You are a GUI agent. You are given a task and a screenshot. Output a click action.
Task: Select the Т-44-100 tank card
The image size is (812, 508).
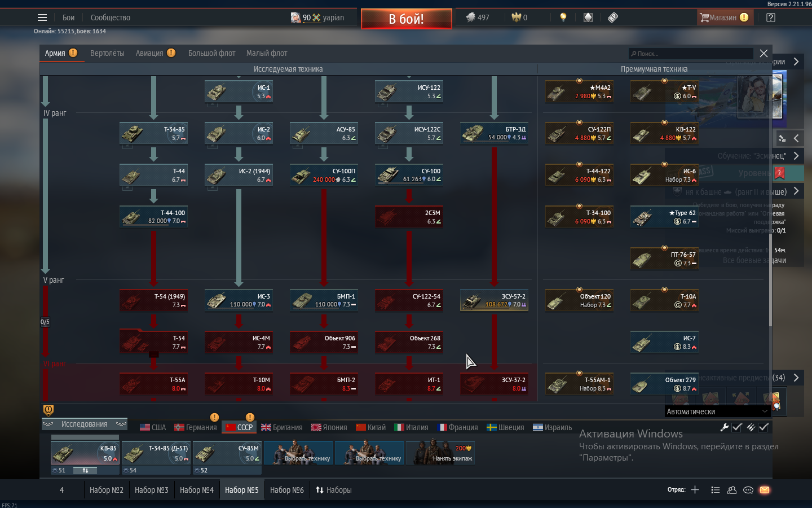click(x=153, y=217)
